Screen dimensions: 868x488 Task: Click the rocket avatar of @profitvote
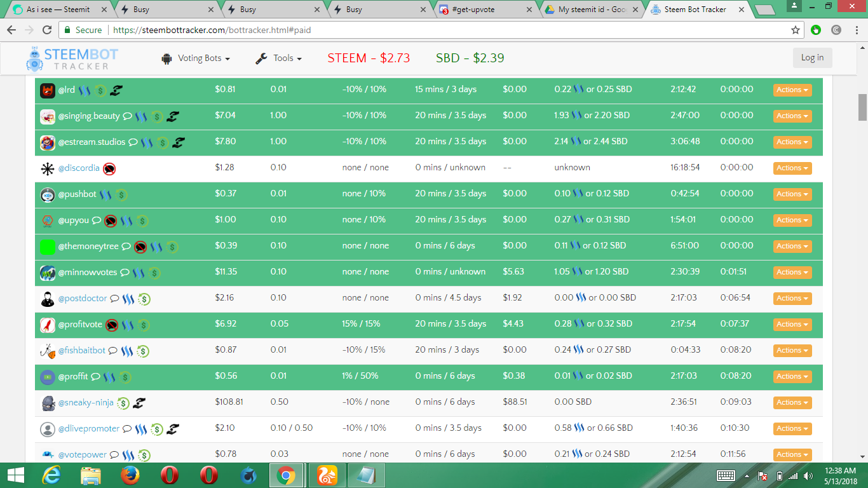(x=48, y=325)
